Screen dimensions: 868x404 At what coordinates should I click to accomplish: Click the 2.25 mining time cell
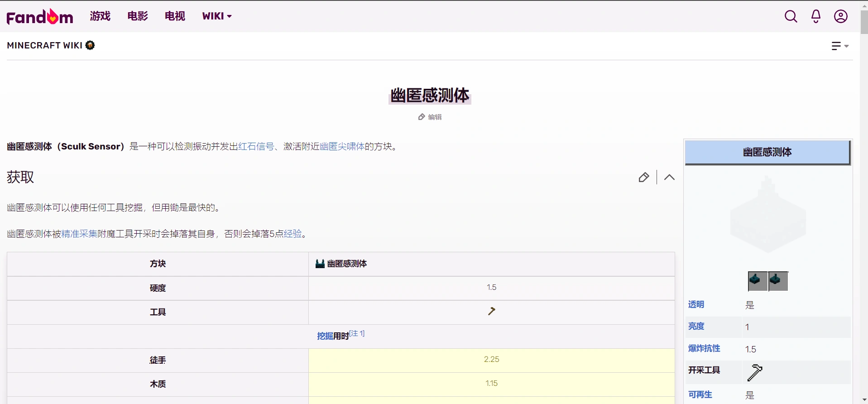click(x=492, y=360)
